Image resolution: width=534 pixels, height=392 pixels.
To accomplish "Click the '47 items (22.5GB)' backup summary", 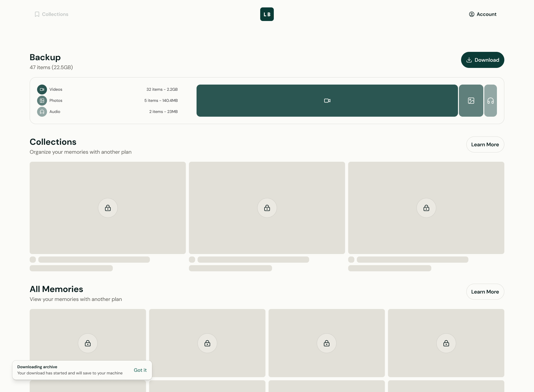I will (51, 67).
